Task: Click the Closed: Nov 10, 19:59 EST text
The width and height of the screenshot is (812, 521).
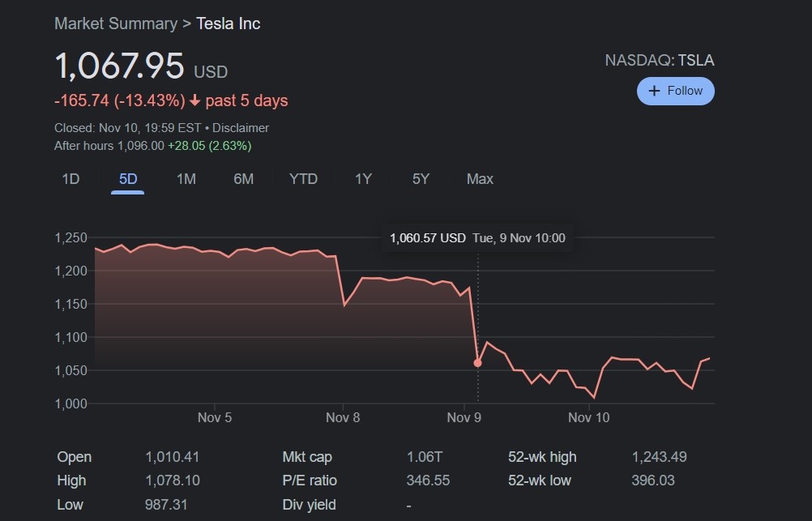Action: 127,128
